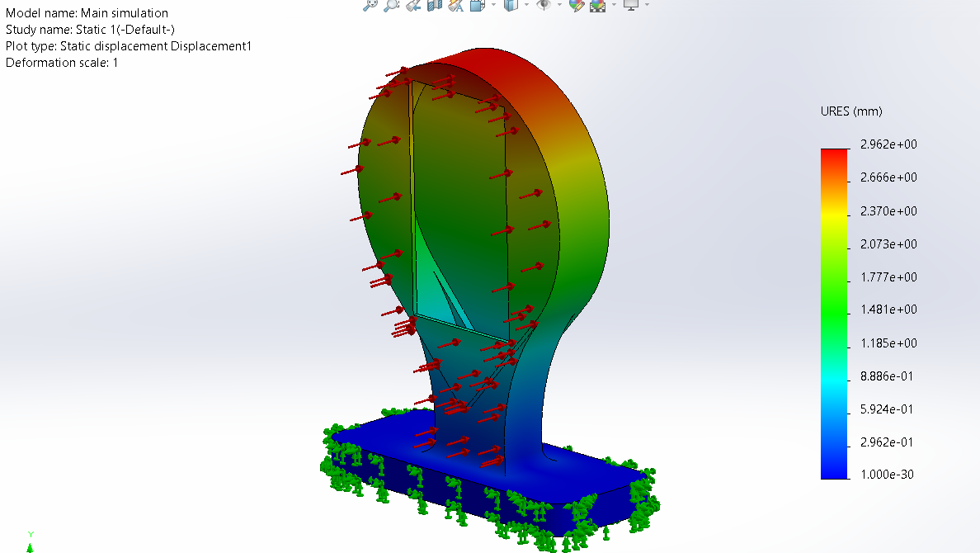980x553 pixels.
Task: Click the View Orientation cube icon
Action: (478, 5)
